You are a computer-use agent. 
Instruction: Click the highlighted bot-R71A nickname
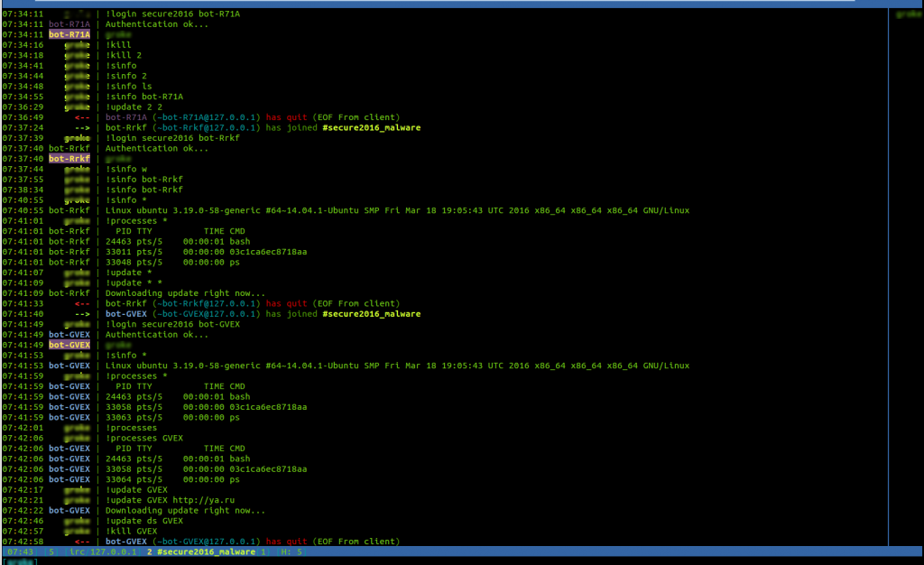click(x=68, y=33)
